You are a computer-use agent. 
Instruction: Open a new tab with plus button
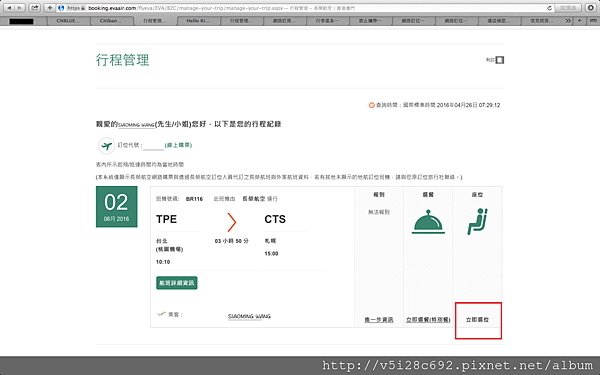579,21
